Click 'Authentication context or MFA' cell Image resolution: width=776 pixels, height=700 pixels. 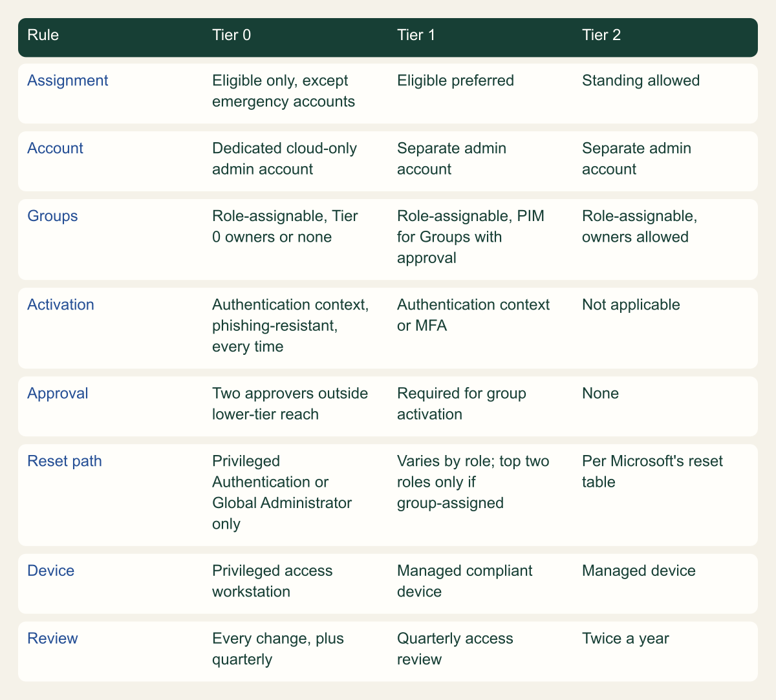click(473, 315)
